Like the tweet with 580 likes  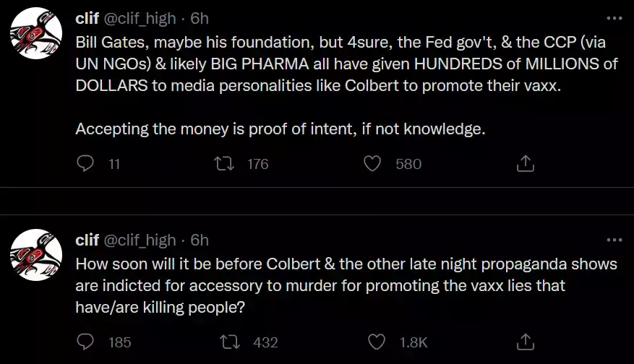[373, 164]
